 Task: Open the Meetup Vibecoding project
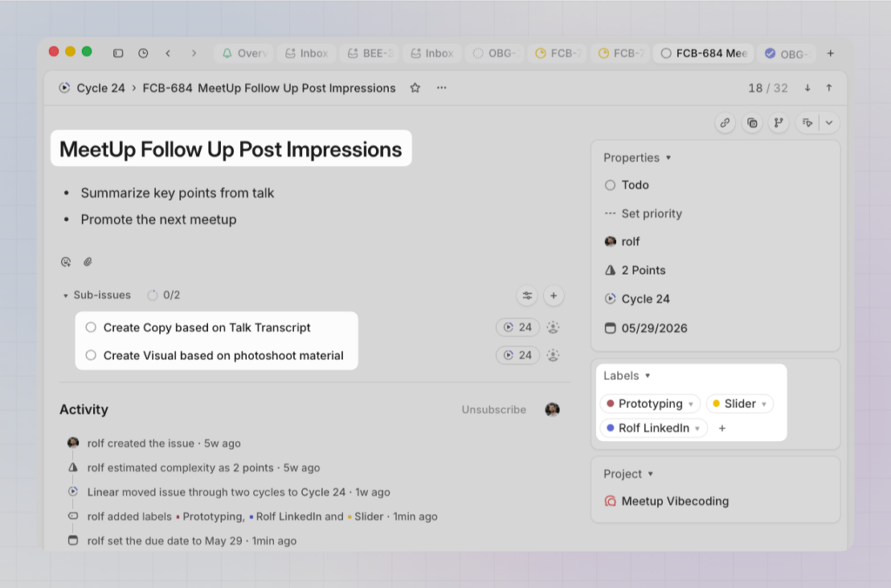pyautogui.click(x=674, y=501)
